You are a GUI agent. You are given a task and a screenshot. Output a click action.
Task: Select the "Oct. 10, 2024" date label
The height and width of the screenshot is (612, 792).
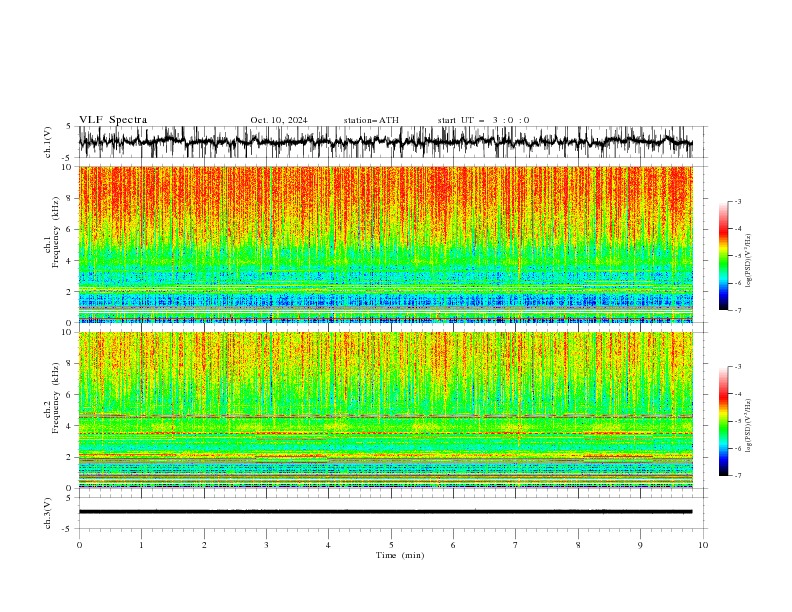click(x=279, y=120)
